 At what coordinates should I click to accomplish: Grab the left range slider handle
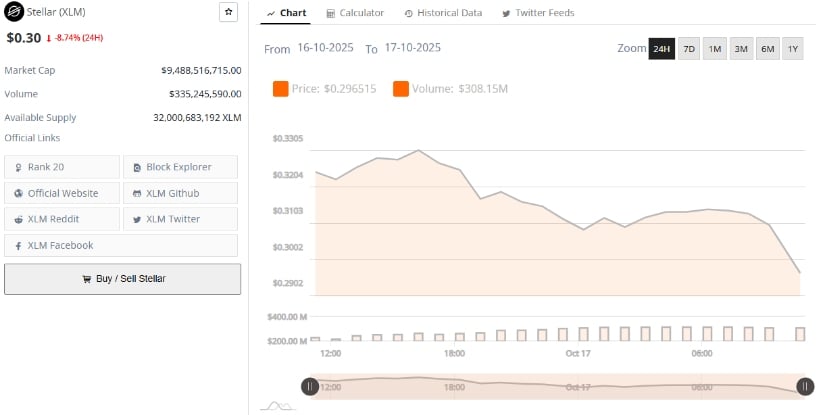tap(310, 386)
